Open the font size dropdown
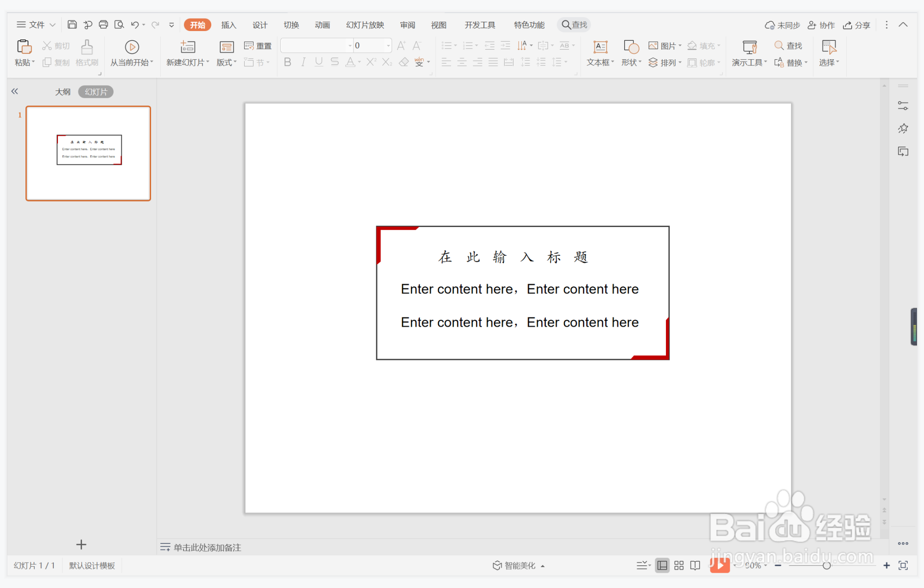Screen dimensions: 924x588 tap(388, 45)
